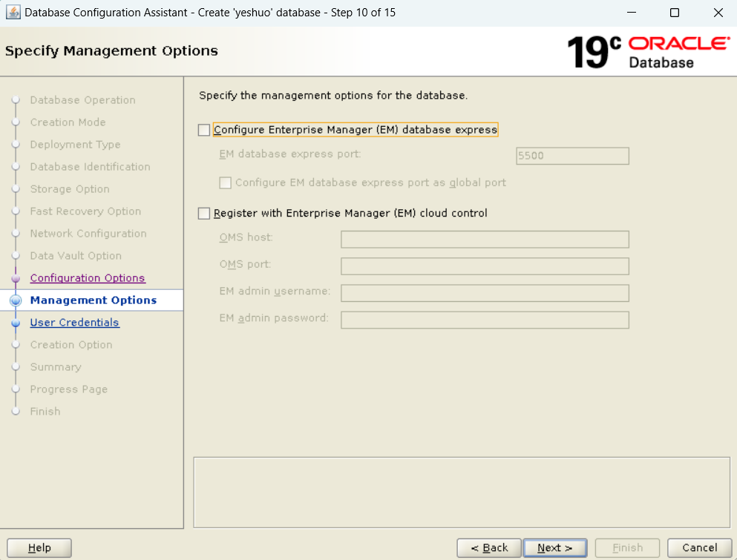This screenshot has height=560, width=737.
Task: Click the Java app icon in title bar
Action: 13,12
